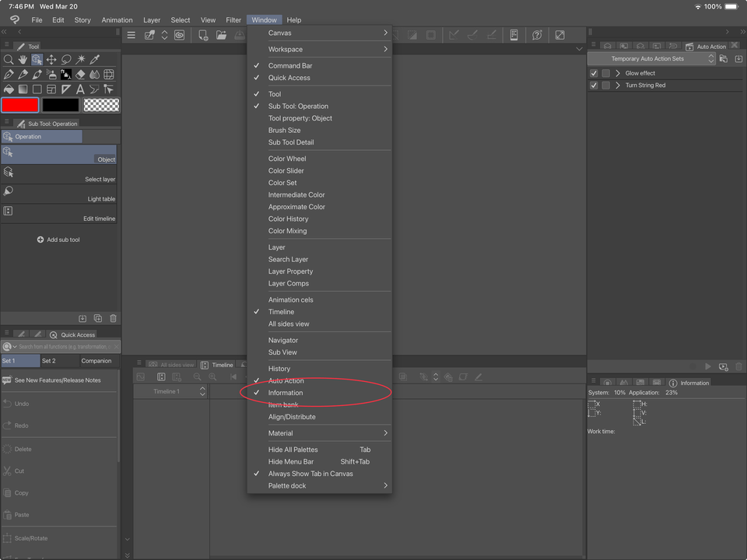Select the Pen nib tool
Image resolution: width=747 pixels, height=560 pixels.
(9, 75)
